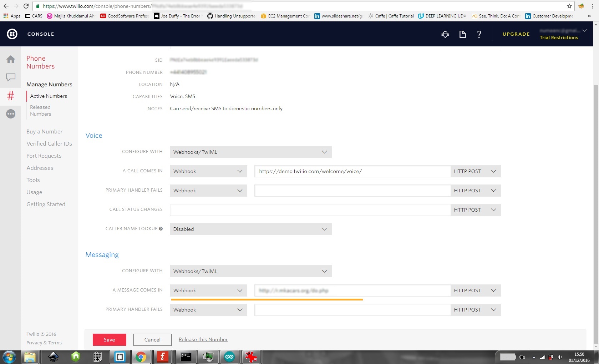Open EC2 Management Console bookmark
Viewport: 599px width, 364px height.
(285, 16)
